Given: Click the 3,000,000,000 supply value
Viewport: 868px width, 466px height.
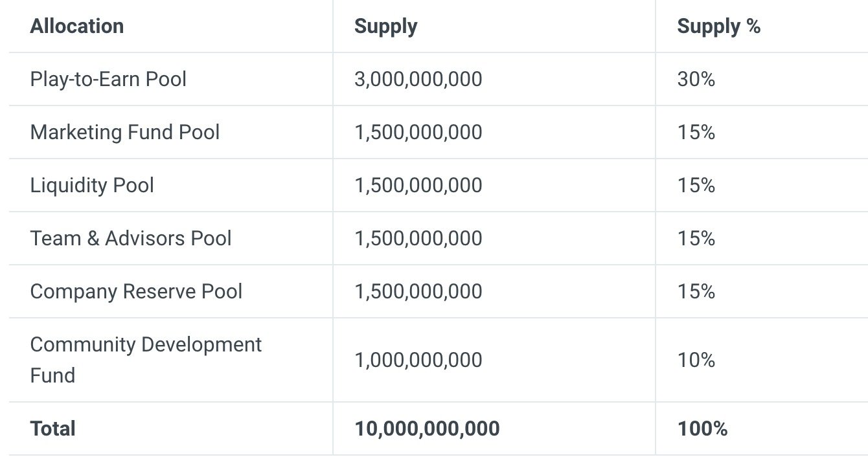Looking at the screenshot, I should point(418,80).
